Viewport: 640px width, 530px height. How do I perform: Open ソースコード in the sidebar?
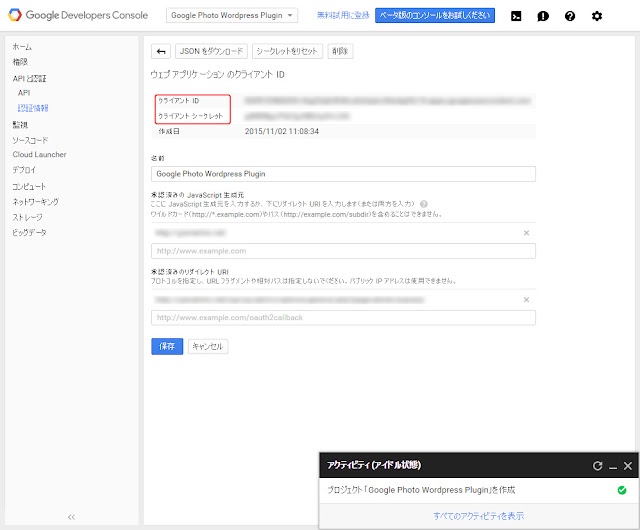(x=30, y=140)
